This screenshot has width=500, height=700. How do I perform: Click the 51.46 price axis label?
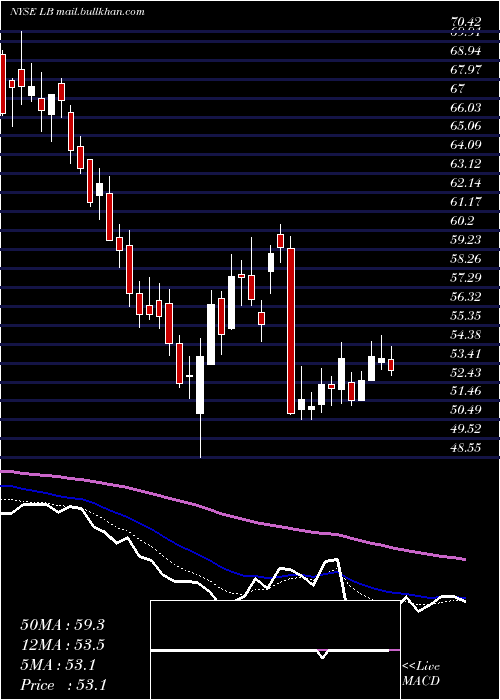point(466,391)
